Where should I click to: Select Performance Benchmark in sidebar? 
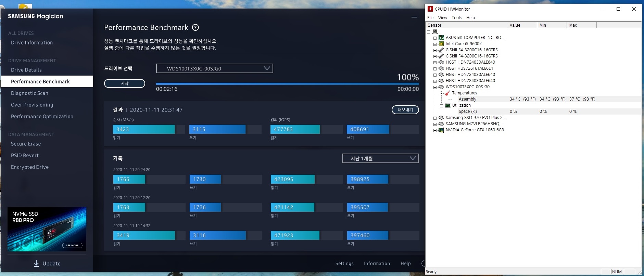(47, 81)
